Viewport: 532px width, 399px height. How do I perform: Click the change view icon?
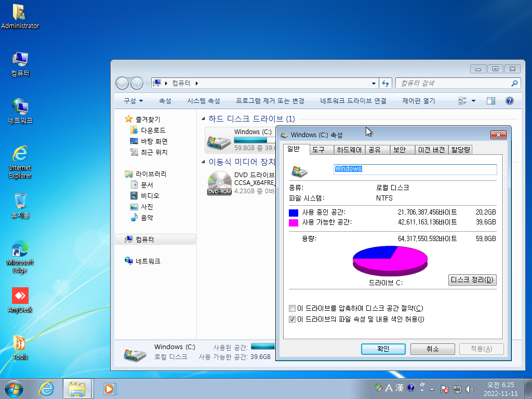coord(462,101)
